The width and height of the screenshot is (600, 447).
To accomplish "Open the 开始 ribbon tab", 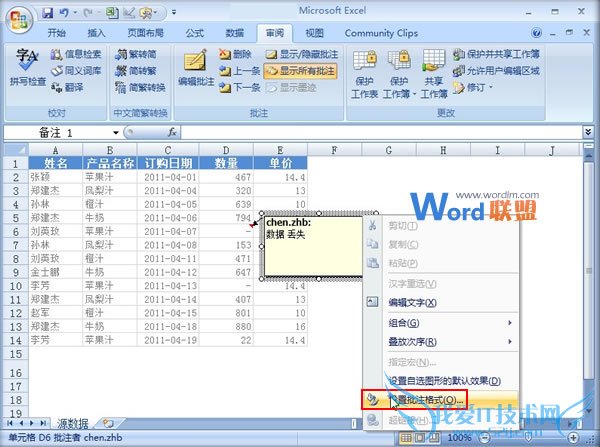I will 56,33.
